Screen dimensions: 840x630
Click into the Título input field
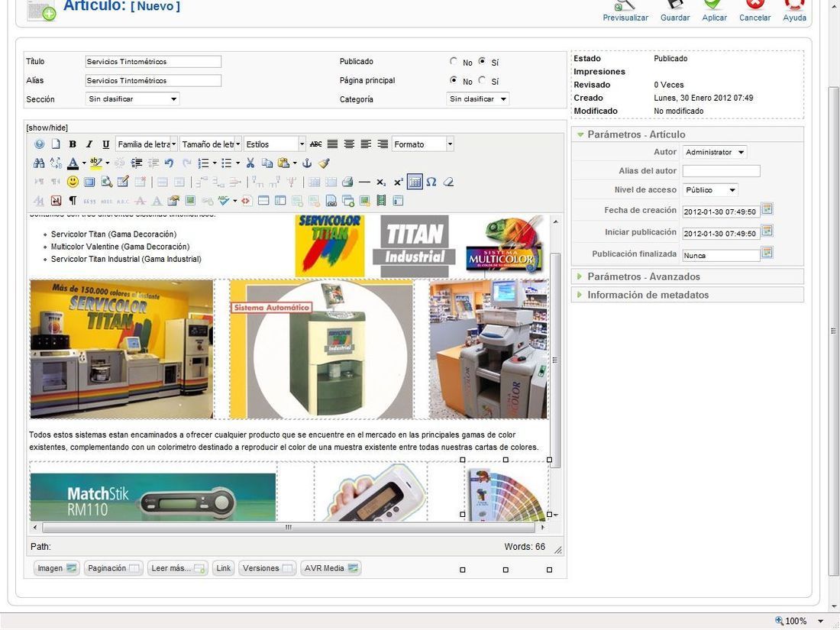coord(153,62)
